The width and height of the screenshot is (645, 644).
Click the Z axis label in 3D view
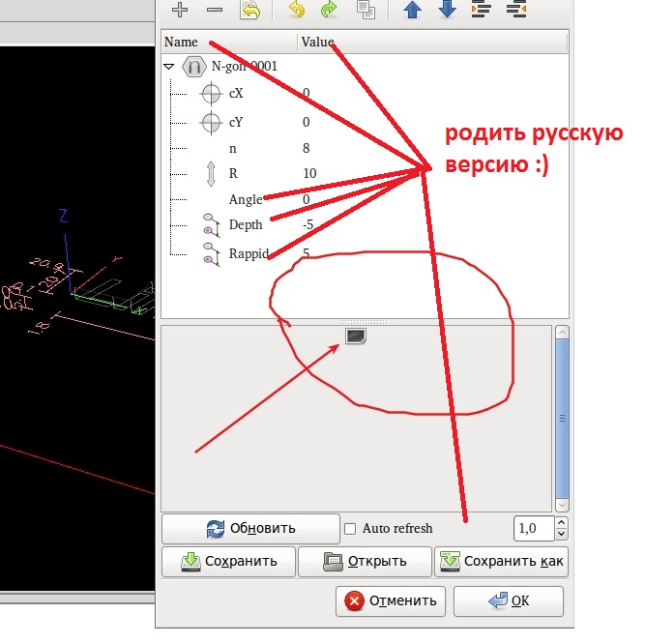(x=63, y=216)
